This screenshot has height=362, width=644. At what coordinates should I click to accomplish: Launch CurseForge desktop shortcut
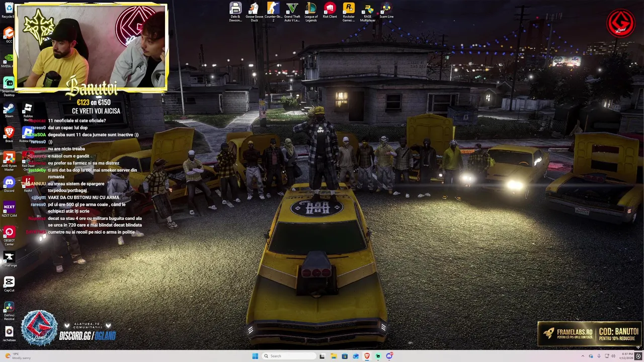(x=9, y=259)
